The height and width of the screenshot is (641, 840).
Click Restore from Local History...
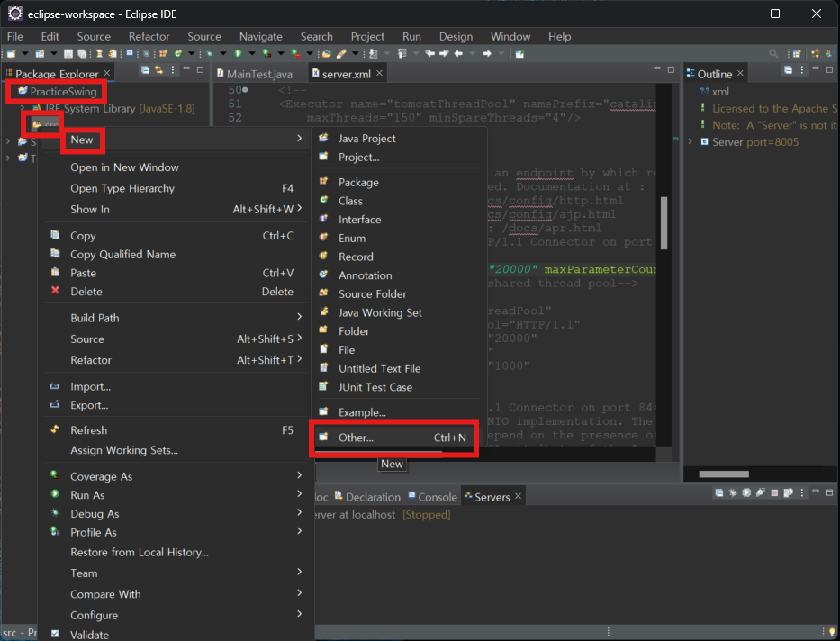(x=176, y=552)
